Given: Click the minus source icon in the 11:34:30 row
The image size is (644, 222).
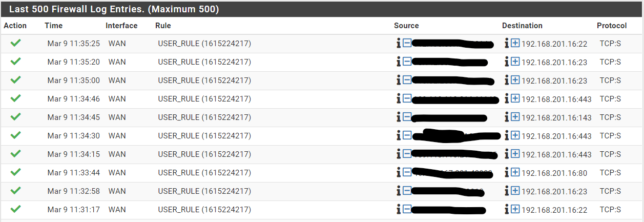Looking at the screenshot, I should click(407, 135).
